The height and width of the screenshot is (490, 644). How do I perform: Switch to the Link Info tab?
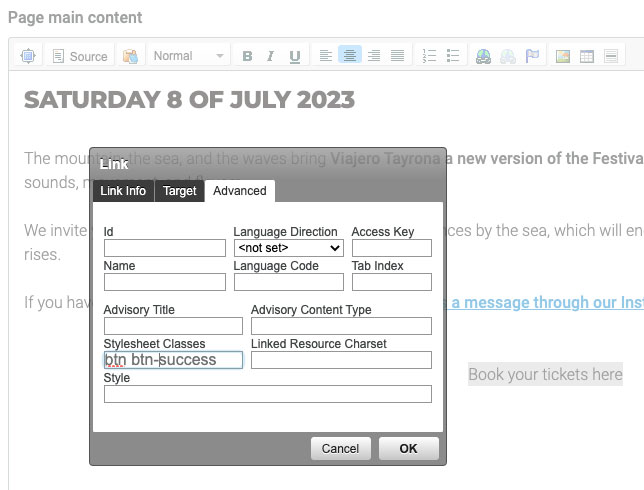click(123, 191)
